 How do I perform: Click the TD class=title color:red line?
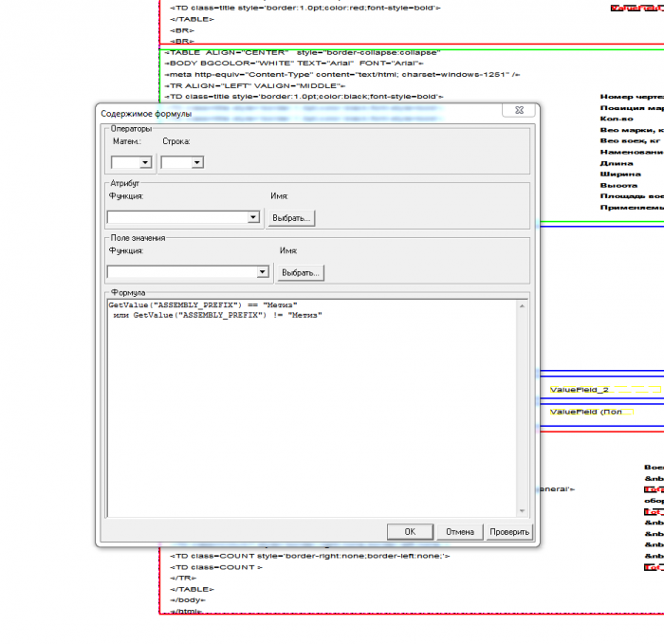point(304,8)
